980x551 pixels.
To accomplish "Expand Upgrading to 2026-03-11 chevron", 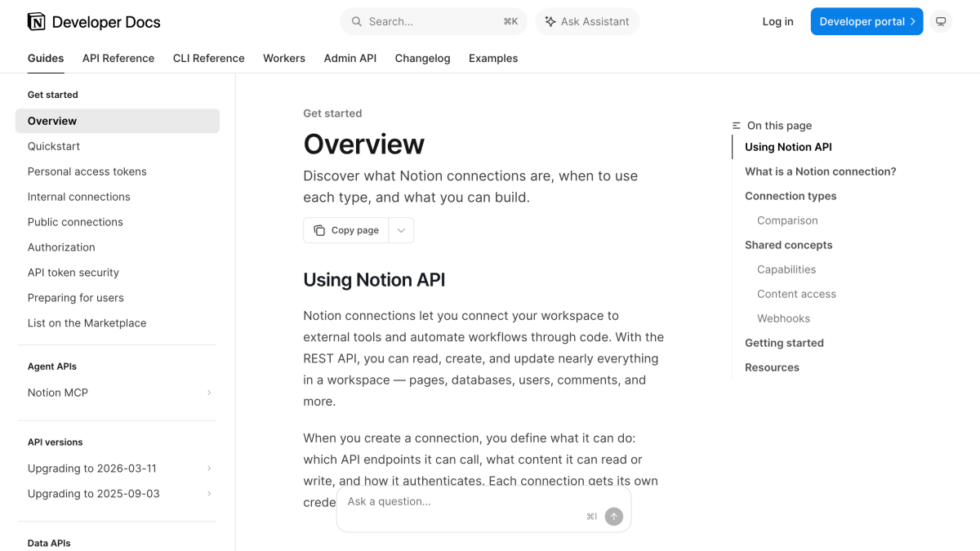I will coord(209,469).
